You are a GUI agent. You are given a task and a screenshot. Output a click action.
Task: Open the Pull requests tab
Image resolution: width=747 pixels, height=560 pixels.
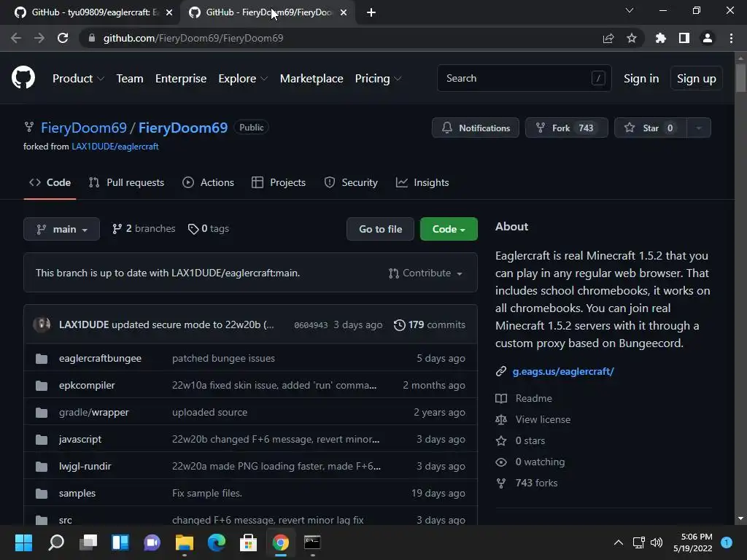click(x=126, y=182)
